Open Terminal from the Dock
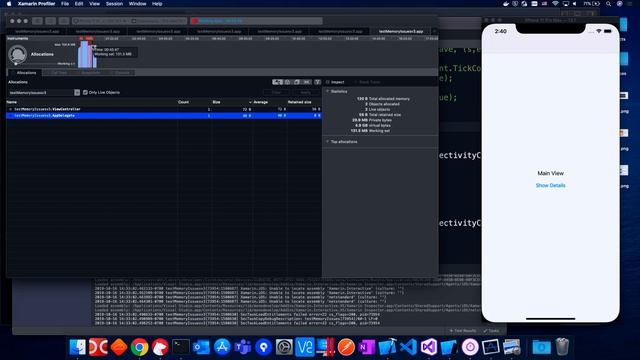Viewport: 640px width, 360px height. [181, 347]
